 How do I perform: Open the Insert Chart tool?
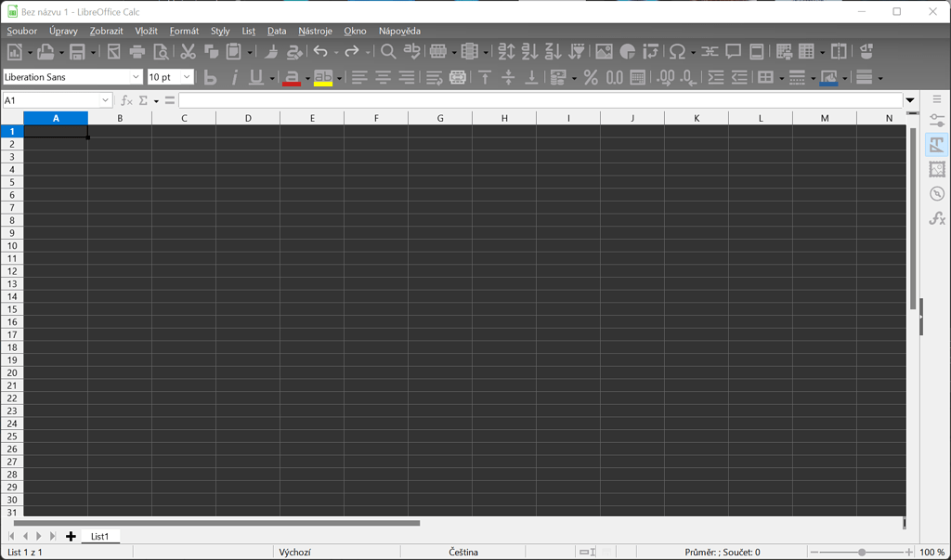click(x=628, y=51)
